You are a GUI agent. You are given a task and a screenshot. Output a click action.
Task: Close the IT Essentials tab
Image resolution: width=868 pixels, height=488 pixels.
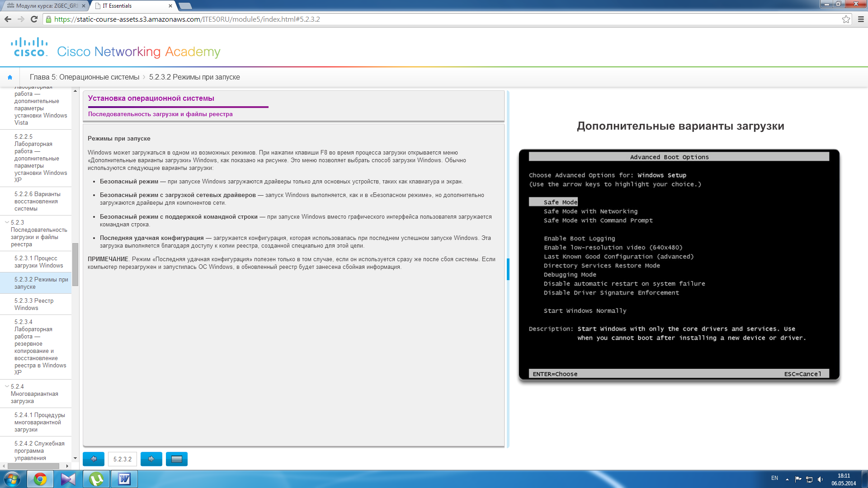click(x=170, y=6)
